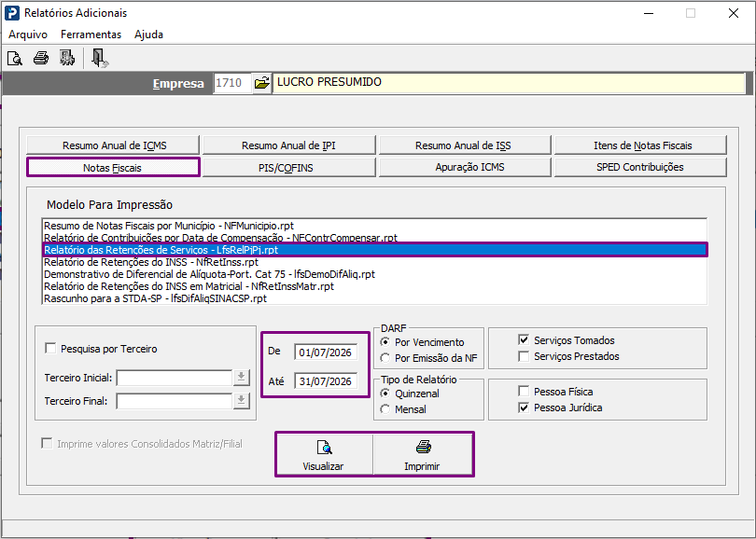Expand the Terceiro Inicial dropdown arrow
This screenshot has width=756, height=539.
pos(241,378)
